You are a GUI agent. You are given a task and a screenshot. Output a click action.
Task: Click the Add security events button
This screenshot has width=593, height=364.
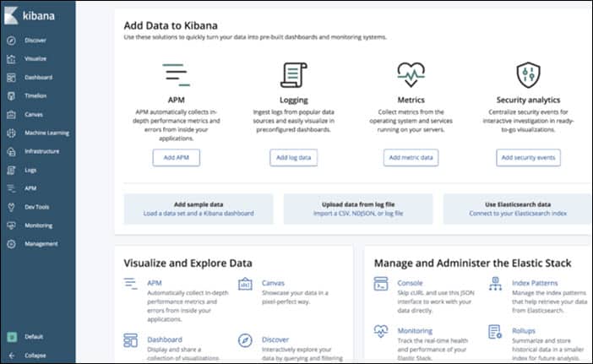point(528,158)
